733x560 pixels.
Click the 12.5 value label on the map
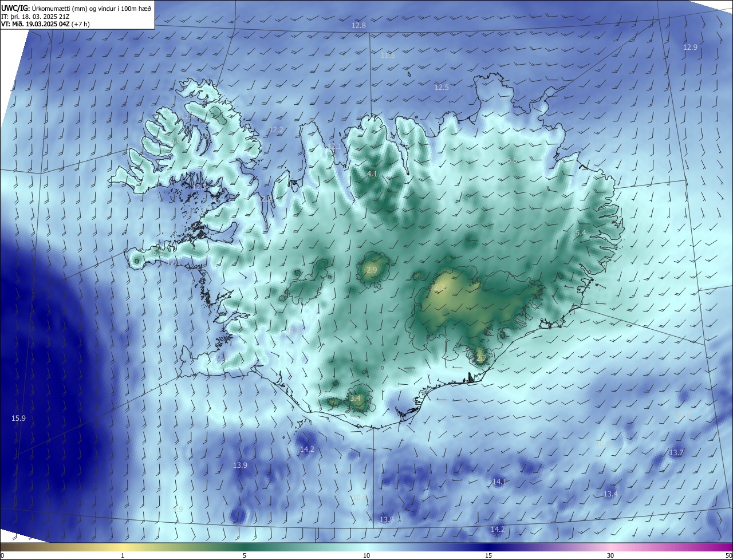pos(442,88)
